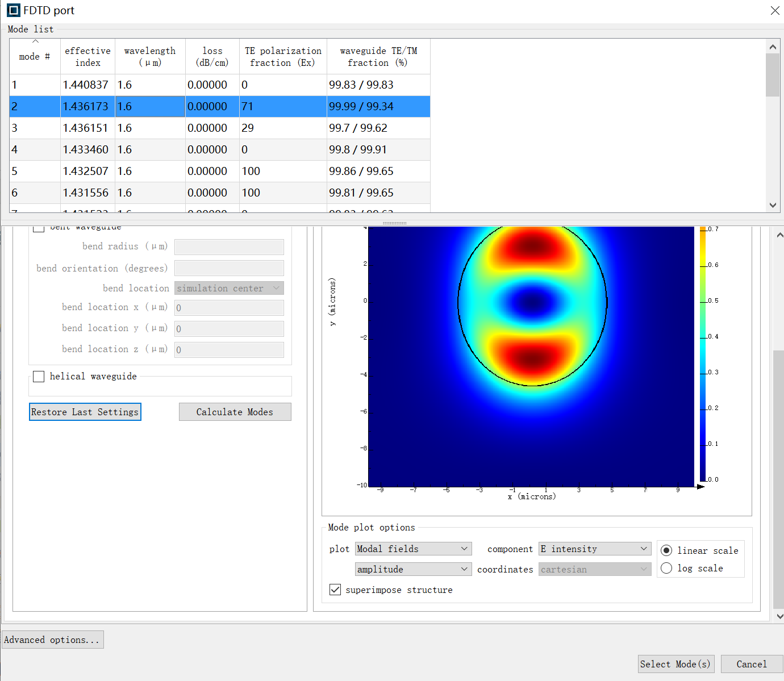This screenshot has height=681, width=784.
Task: Click Restore Last Settings button
Action: (x=85, y=412)
